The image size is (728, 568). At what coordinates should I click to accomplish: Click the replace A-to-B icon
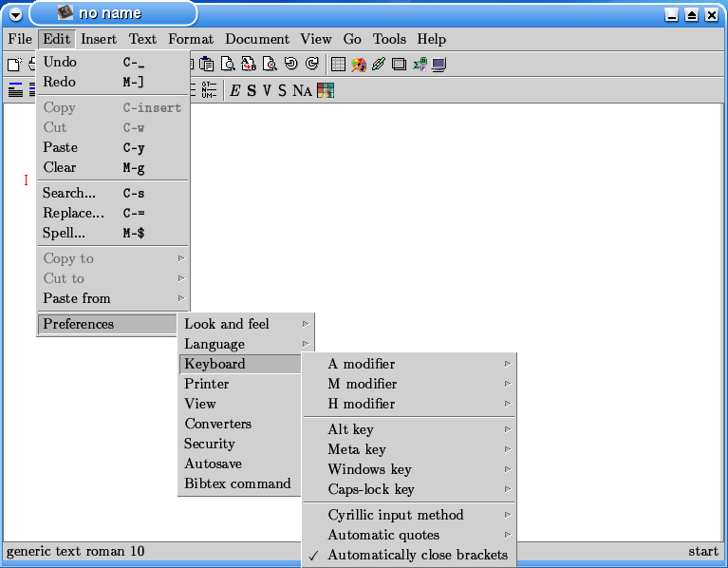249,64
